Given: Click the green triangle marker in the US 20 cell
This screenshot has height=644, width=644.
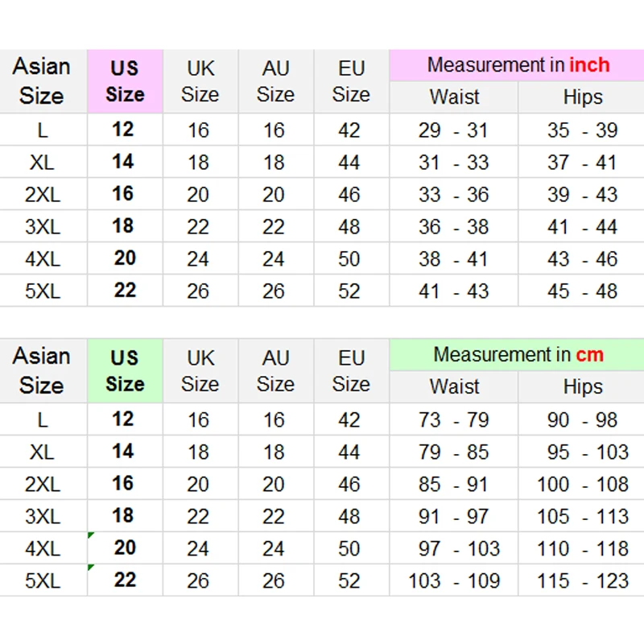Looking at the screenshot, I should [91, 535].
